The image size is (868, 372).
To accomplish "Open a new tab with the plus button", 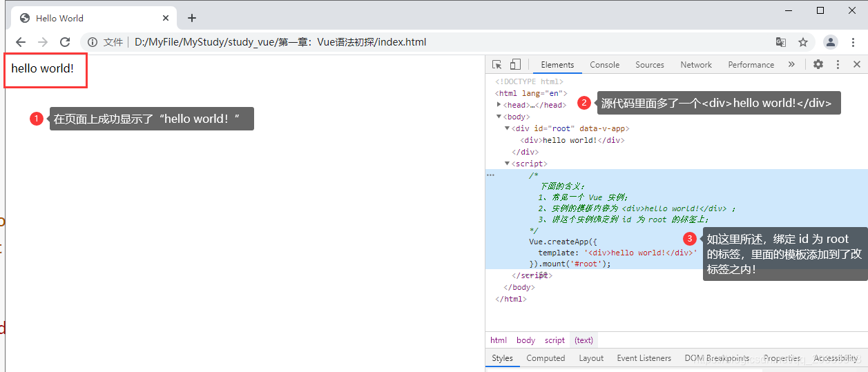I will click(192, 18).
